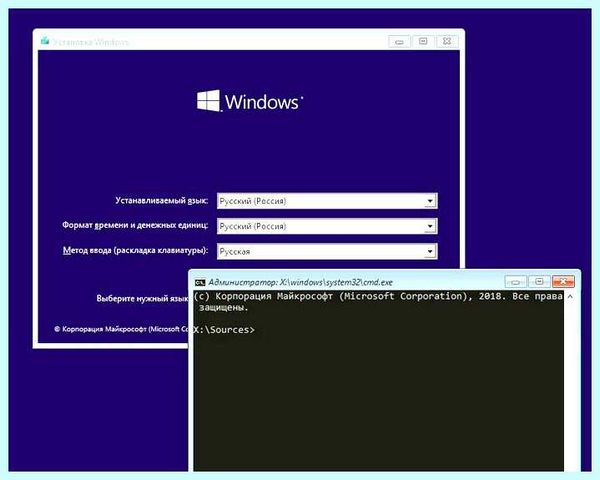This screenshot has height=480, width=600.
Task: Close the cmd.exe command prompt window
Action: (x=563, y=282)
